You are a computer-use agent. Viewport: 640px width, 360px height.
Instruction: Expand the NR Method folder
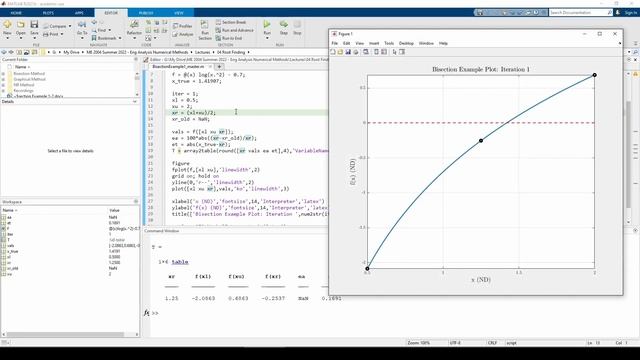pyautogui.click(x=4, y=85)
